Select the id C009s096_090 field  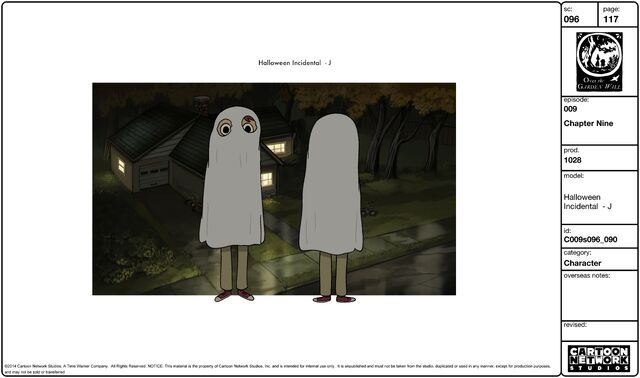(599, 236)
